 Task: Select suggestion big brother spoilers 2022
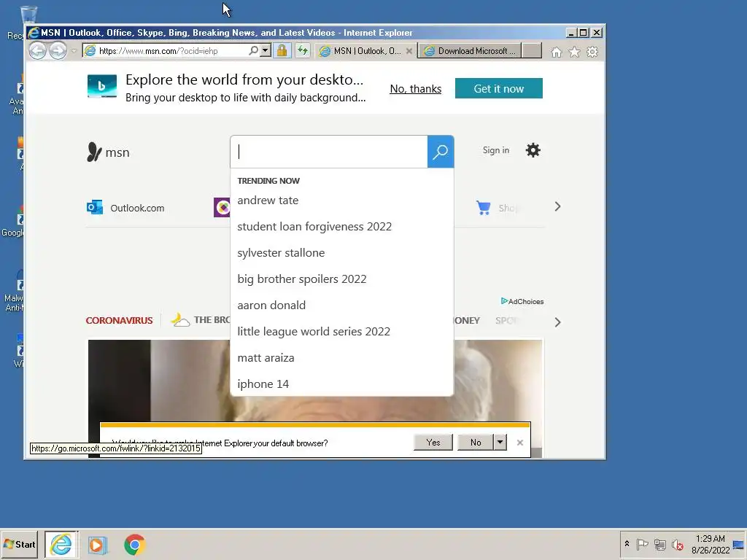(x=341, y=279)
